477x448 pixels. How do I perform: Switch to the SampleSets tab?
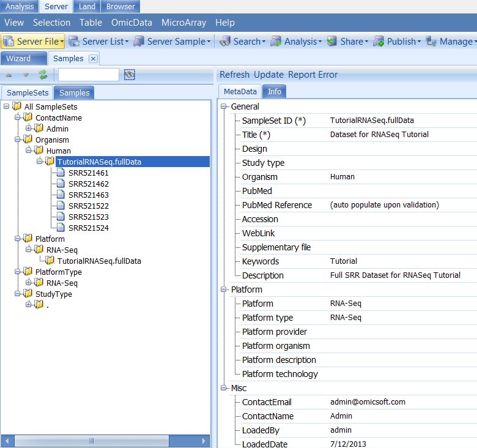[28, 92]
